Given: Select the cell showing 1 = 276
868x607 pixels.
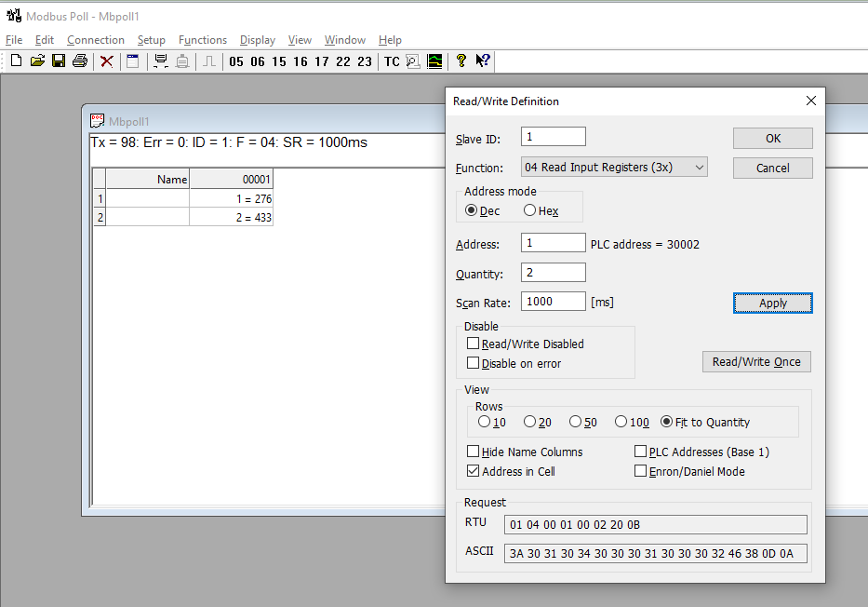Looking at the screenshot, I should point(231,199).
